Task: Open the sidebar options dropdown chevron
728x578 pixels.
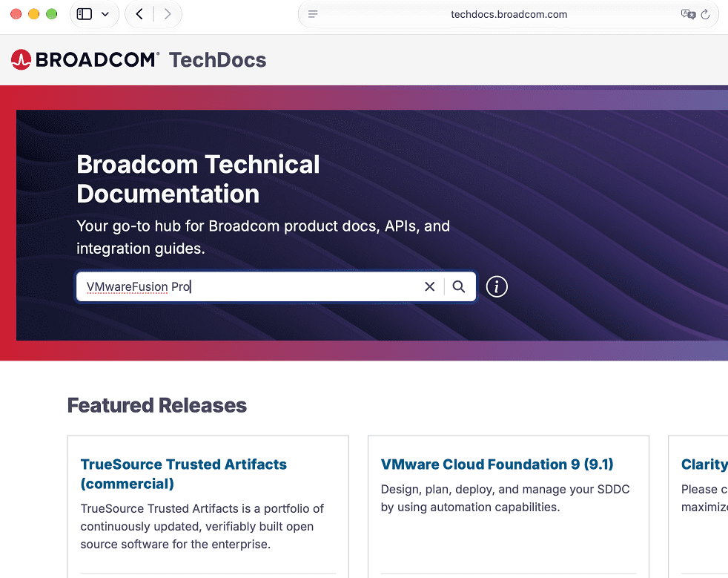Action: pos(105,14)
